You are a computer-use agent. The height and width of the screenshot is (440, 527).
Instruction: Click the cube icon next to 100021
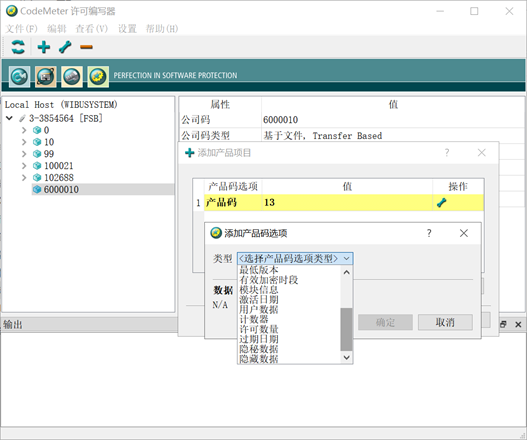click(37, 166)
